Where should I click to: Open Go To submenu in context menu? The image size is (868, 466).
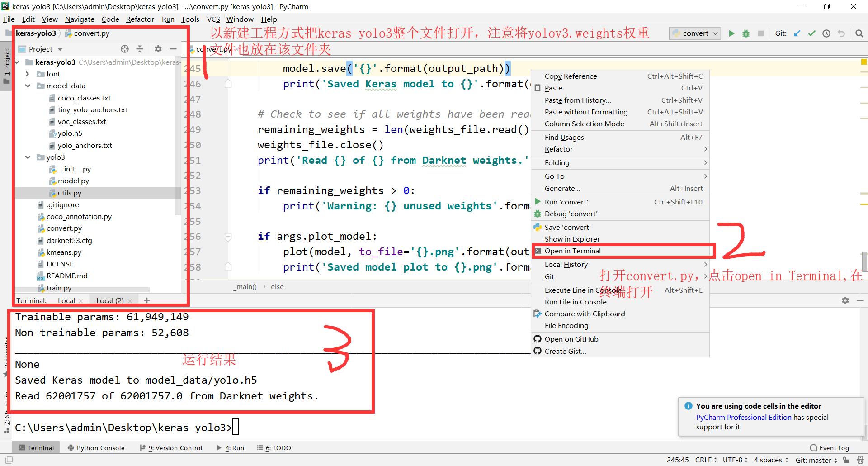620,176
